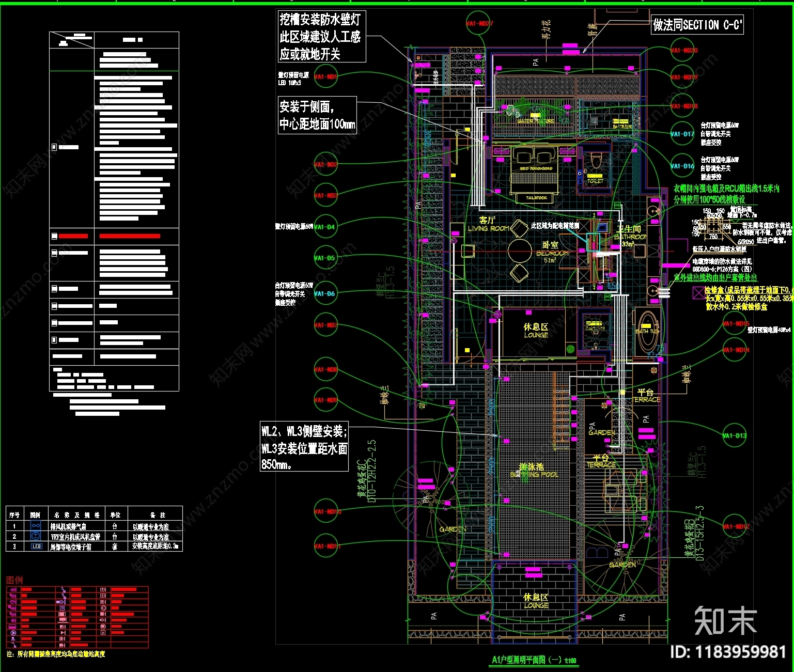Select the green VA1-D4 circuit tag
The image size is (794, 672).
326,227
